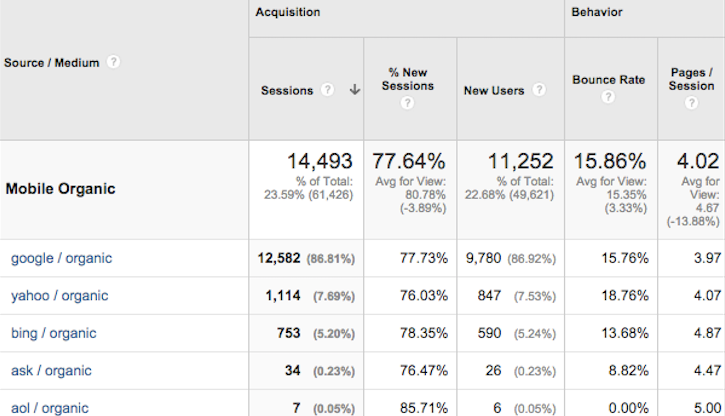Click aol bounce rate 0.00%
Image resolution: width=725 pixels, height=416 pixels.
click(x=628, y=408)
